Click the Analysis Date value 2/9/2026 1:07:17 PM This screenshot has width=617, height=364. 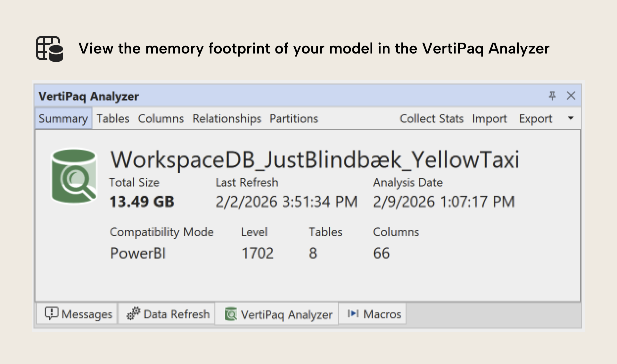pos(444,202)
